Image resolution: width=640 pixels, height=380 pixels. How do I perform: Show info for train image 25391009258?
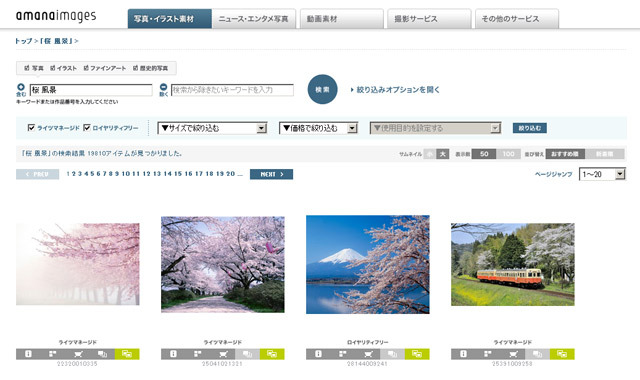click(463, 354)
